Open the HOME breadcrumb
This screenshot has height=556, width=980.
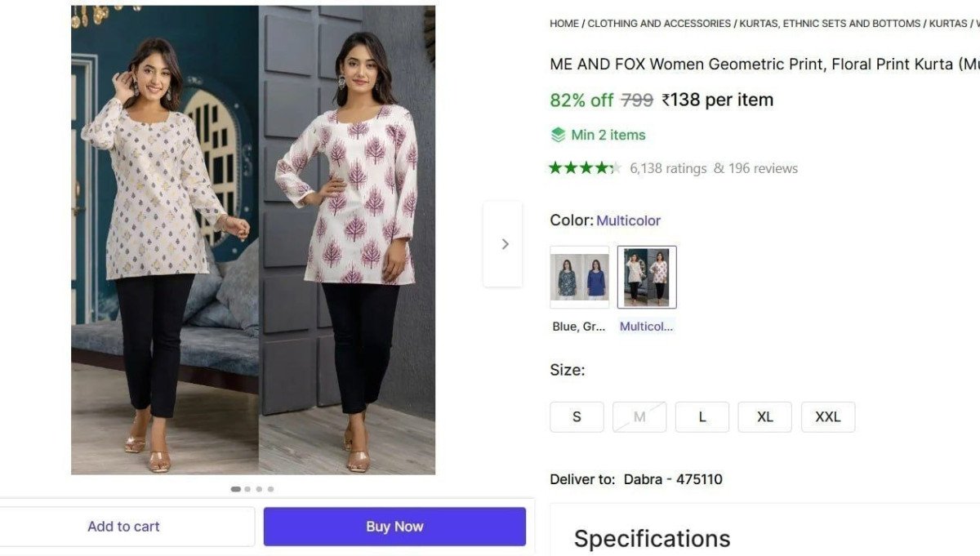click(x=563, y=23)
